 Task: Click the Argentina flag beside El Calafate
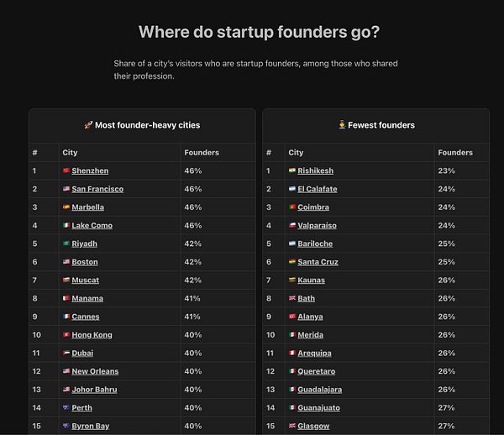pyautogui.click(x=291, y=189)
